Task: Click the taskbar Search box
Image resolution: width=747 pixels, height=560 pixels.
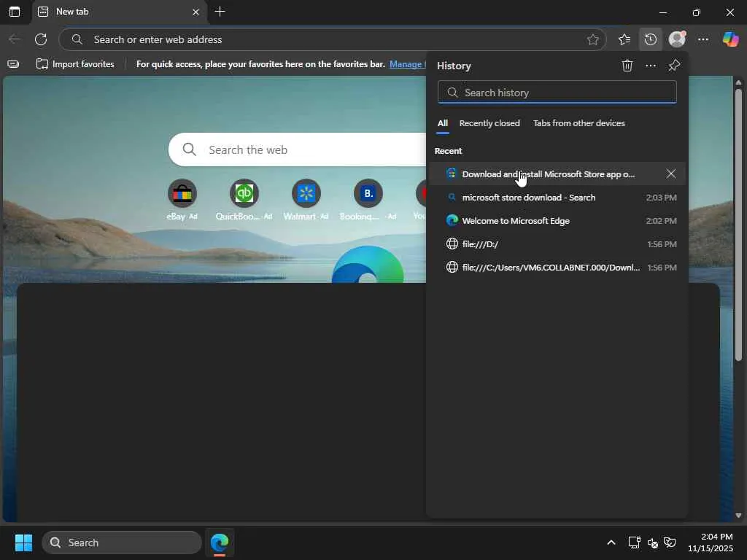Action: (x=122, y=542)
